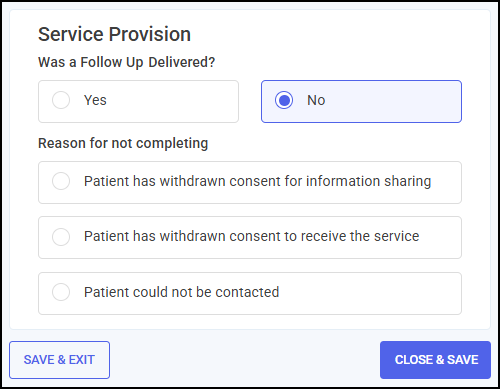
Task: Click 'Patient has withdrawn consent to receive the service' text
Action: pos(251,236)
